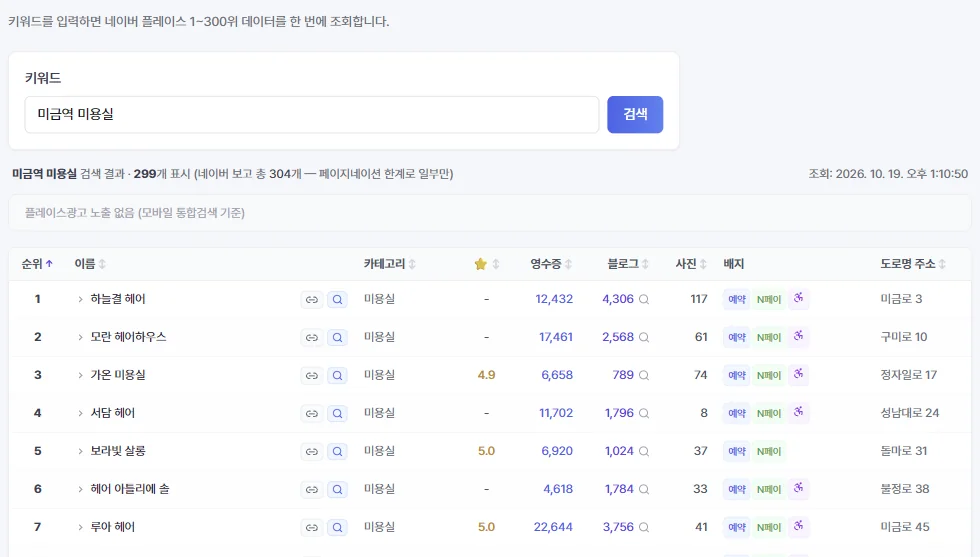Select the name 헤어 아틀리에 솔
980x557 pixels.
pyautogui.click(x=129, y=489)
